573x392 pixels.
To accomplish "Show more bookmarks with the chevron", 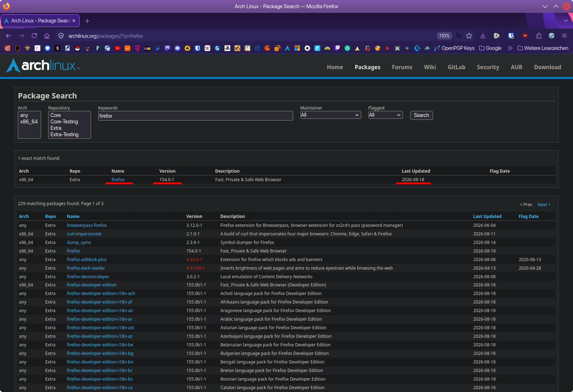I will pyautogui.click(x=510, y=48).
